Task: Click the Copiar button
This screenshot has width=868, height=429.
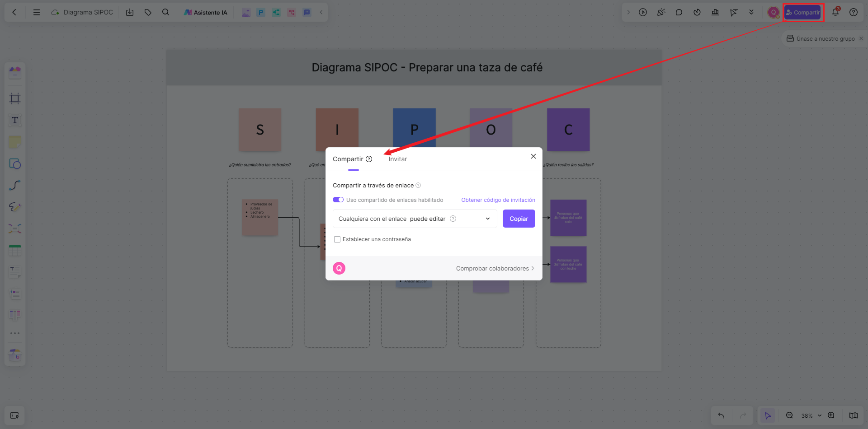Action: 519,219
